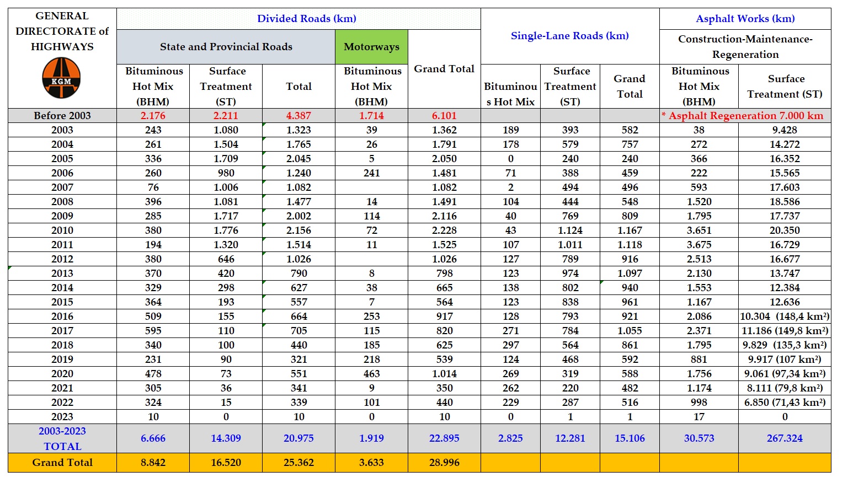Viewport: 848px width, 504px height.
Task: Select the orange "Grand Total" row label
Action: point(62,463)
